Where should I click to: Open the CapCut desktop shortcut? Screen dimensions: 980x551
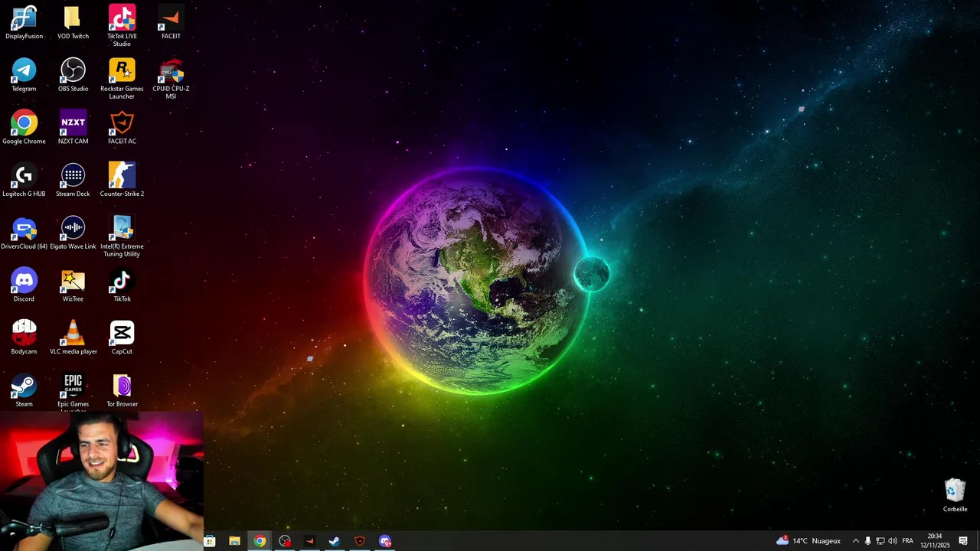pos(122,338)
